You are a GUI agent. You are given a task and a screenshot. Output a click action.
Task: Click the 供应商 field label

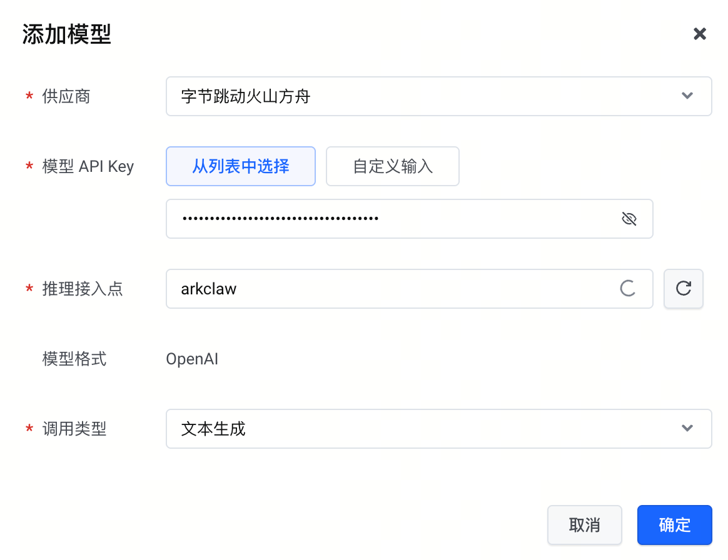pos(66,96)
